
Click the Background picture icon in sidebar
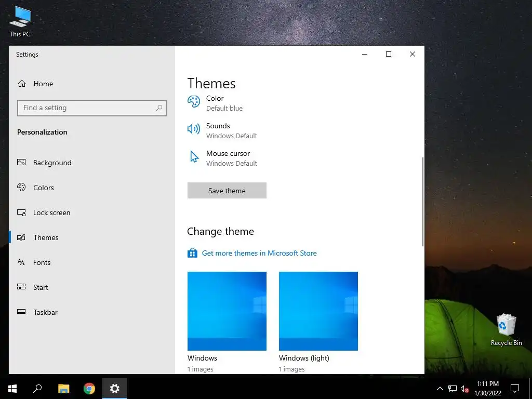click(x=21, y=163)
